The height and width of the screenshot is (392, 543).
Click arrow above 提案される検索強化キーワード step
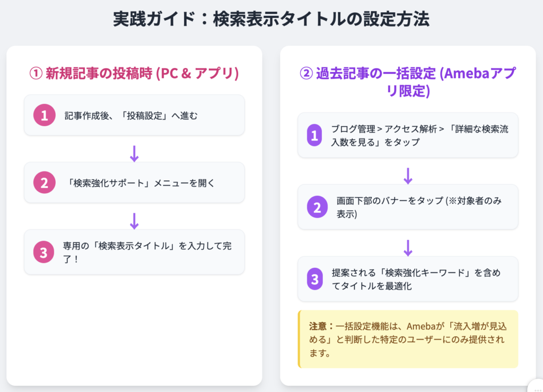click(408, 248)
